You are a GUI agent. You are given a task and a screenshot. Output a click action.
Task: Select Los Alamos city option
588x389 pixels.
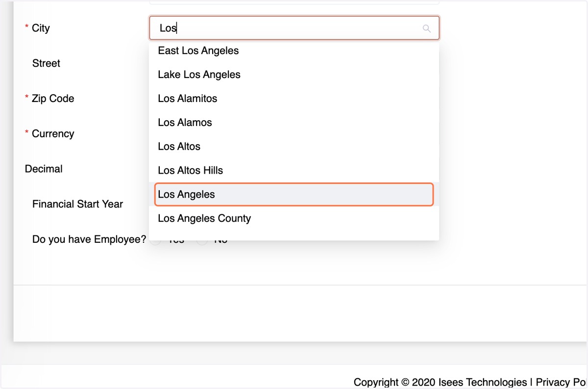[294, 123]
